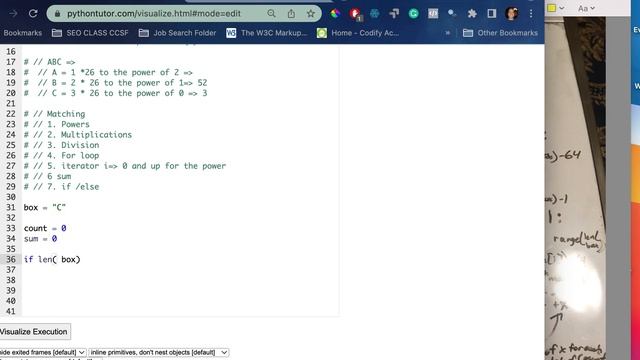Click code line sum = 0
The height and width of the screenshot is (360, 640).
40,239
